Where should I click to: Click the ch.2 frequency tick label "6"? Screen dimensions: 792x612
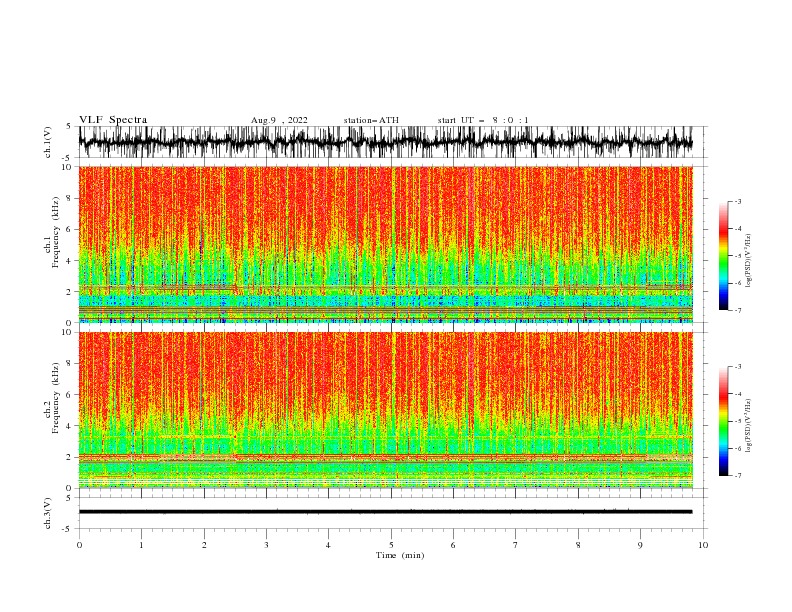69,395
